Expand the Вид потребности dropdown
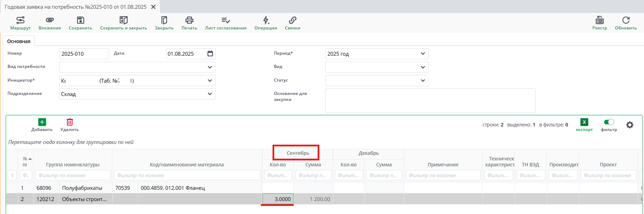Image resolution: width=644 pixels, height=214 pixels. click(x=210, y=67)
